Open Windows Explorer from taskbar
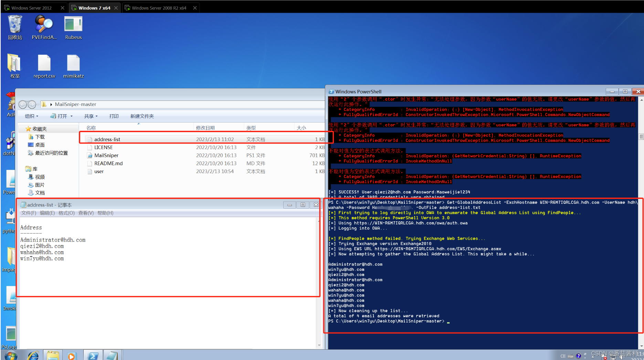This screenshot has height=360, width=644. [53, 356]
